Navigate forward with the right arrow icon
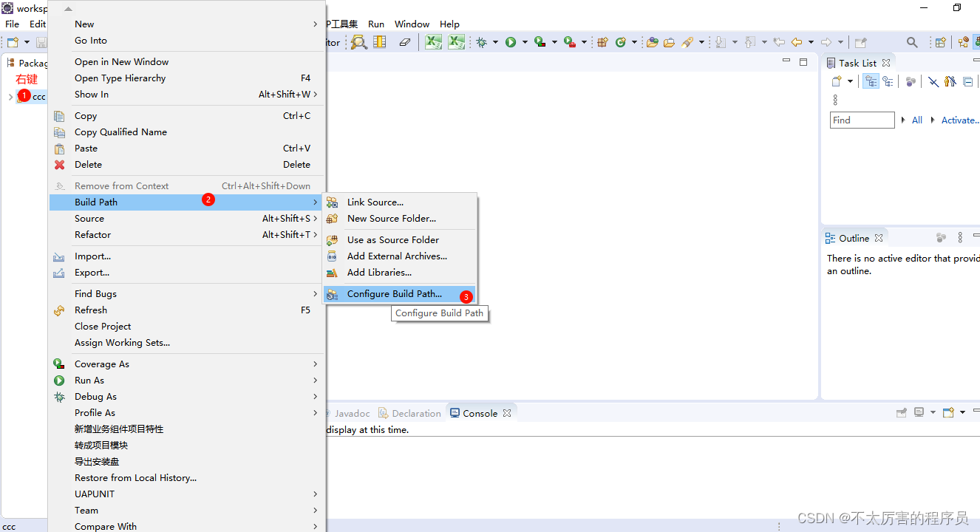This screenshot has height=532, width=980. click(826, 42)
